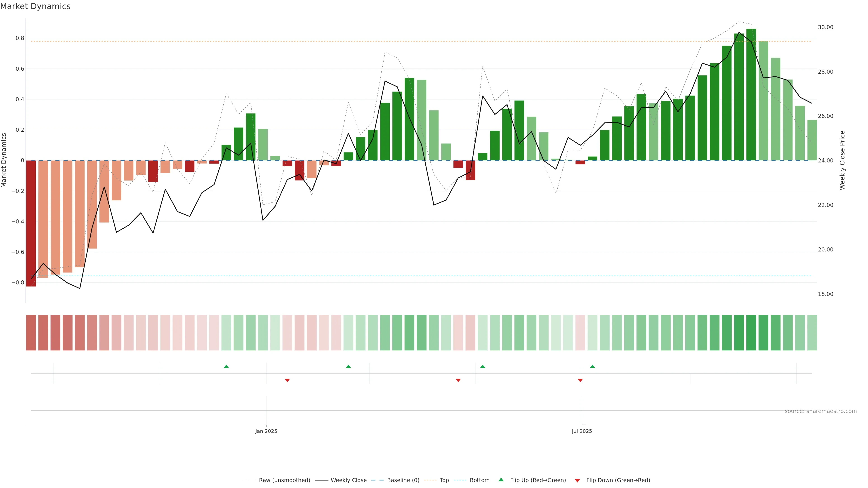Toggle the Weekly Close legend entry
Viewport: 868px width, 488px height.
click(348, 480)
